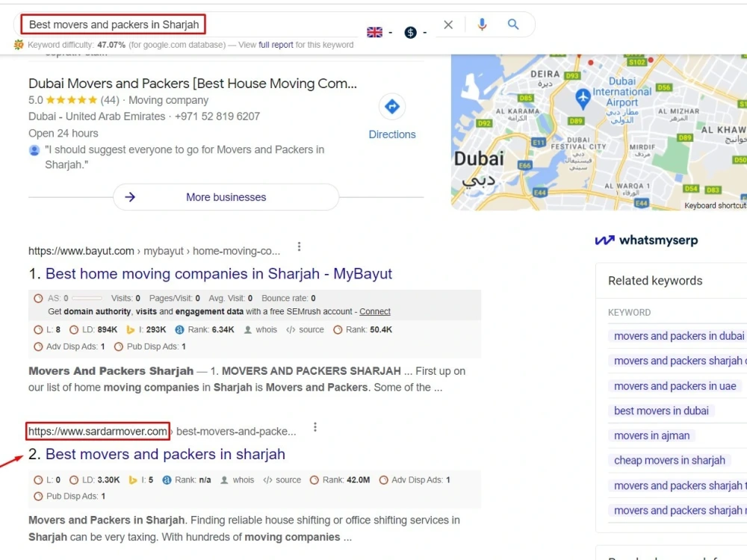Click Adv Disp Ads icon under sardarmover.com

pos(383,480)
